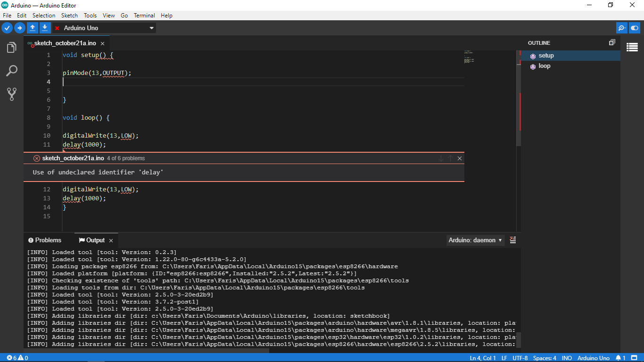Image resolution: width=644 pixels, height=362 pixels.
Task: Select setup in the Outline tree
Action: (x=570, y=56)
